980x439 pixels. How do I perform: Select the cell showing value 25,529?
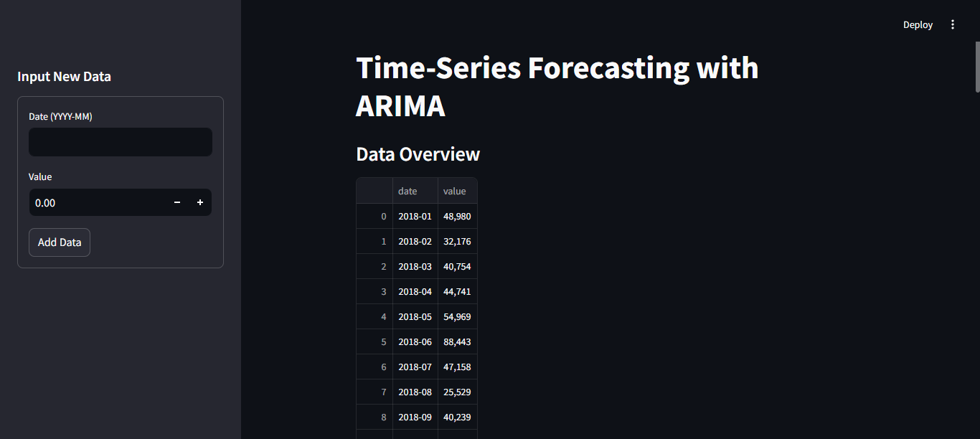(458, 392)
